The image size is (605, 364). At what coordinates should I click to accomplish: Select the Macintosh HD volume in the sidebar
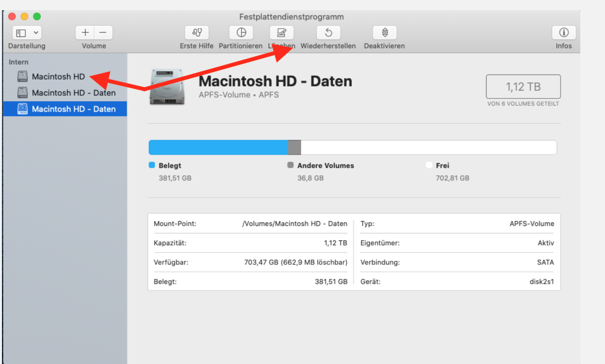tap(65, 76)
